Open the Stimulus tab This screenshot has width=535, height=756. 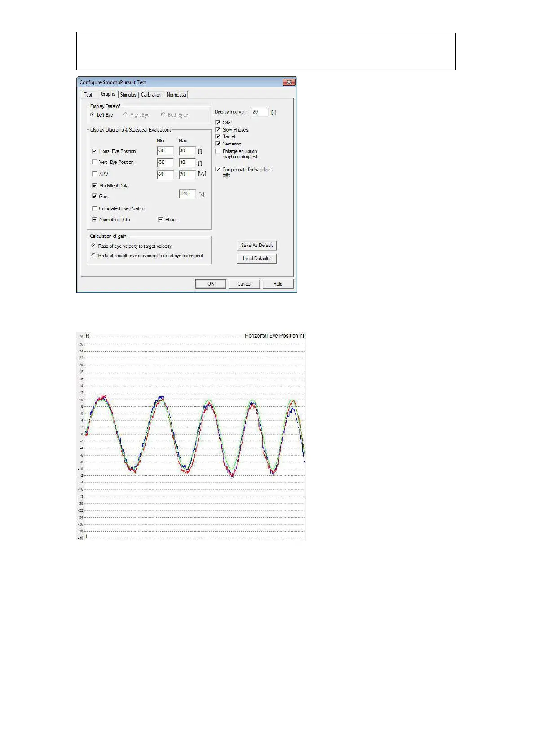coord(128,95)
